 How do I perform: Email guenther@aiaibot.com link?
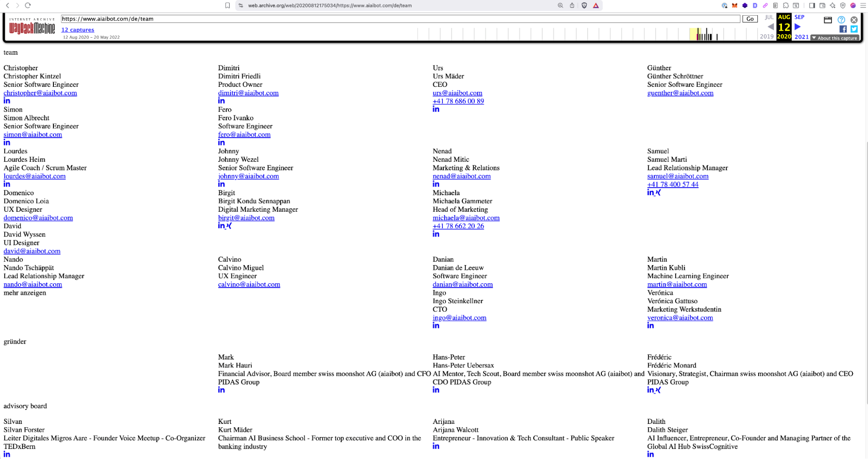click(680, 93)
